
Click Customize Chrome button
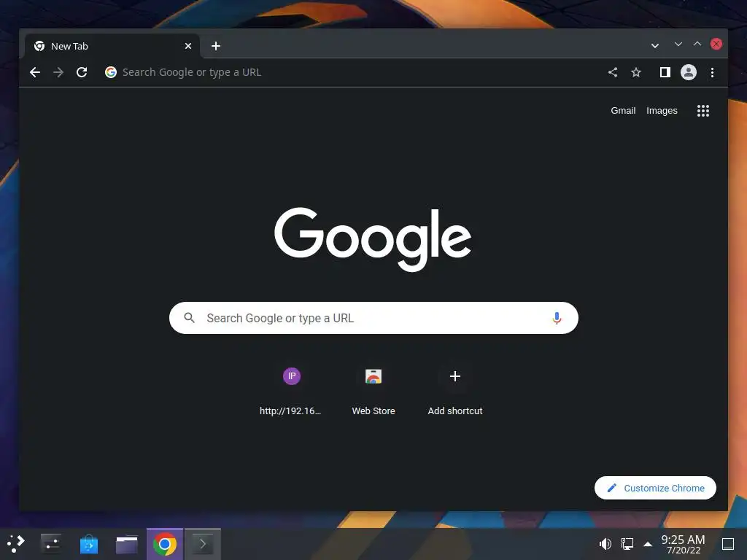click(x=655, y=488)
